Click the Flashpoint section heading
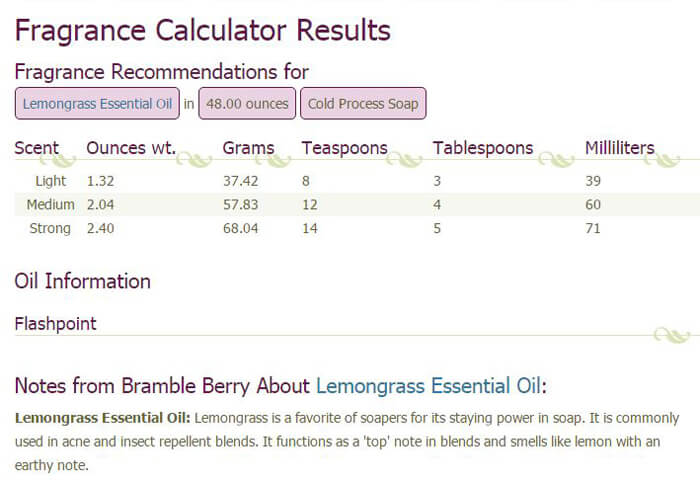The width and height of the screenshot is (700, 483). (55, 323)
